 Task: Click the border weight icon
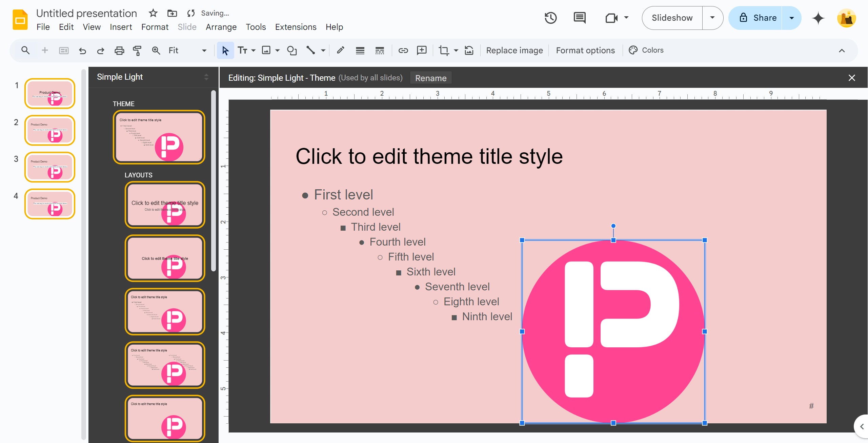[x=360, y=51]
